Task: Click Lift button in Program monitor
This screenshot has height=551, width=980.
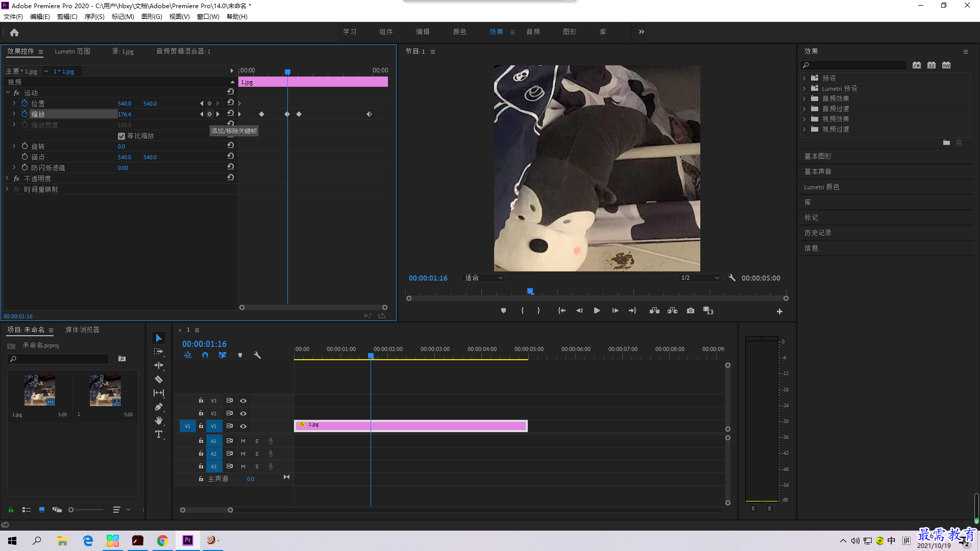Action: click(x=654, y=311)
